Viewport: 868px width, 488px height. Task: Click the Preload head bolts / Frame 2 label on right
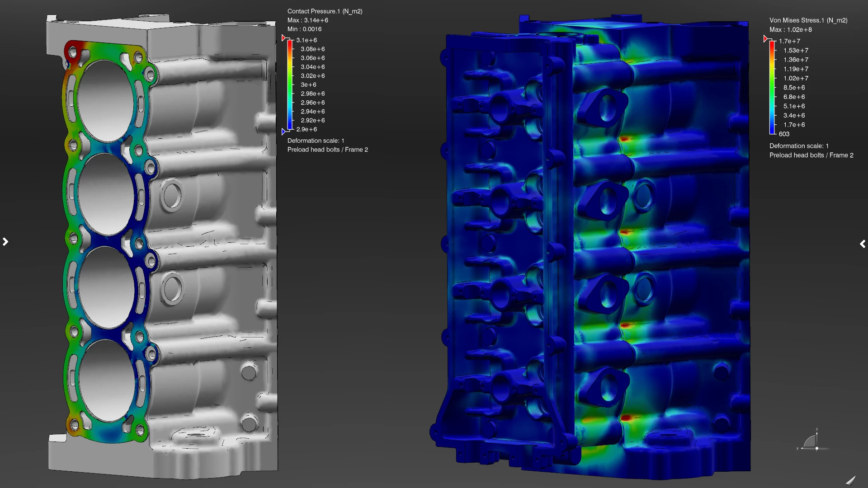(x=811, y=155)
